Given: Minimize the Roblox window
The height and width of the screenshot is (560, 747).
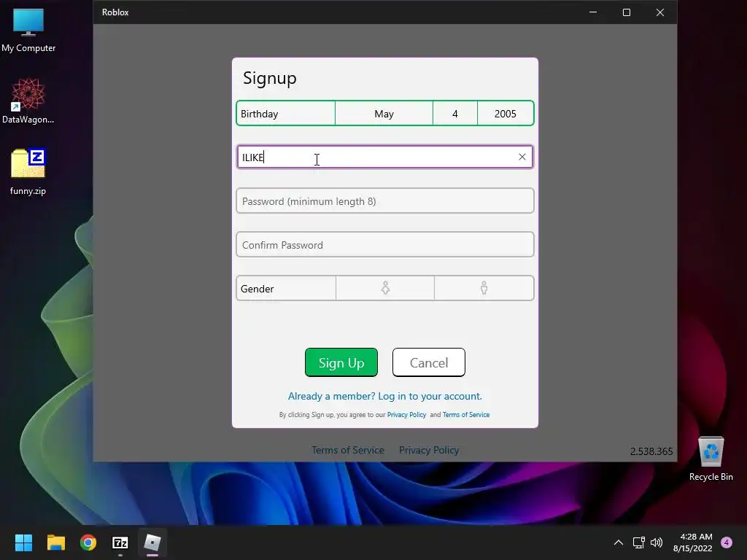Looking at the screenshot, I should coord(593,12).
